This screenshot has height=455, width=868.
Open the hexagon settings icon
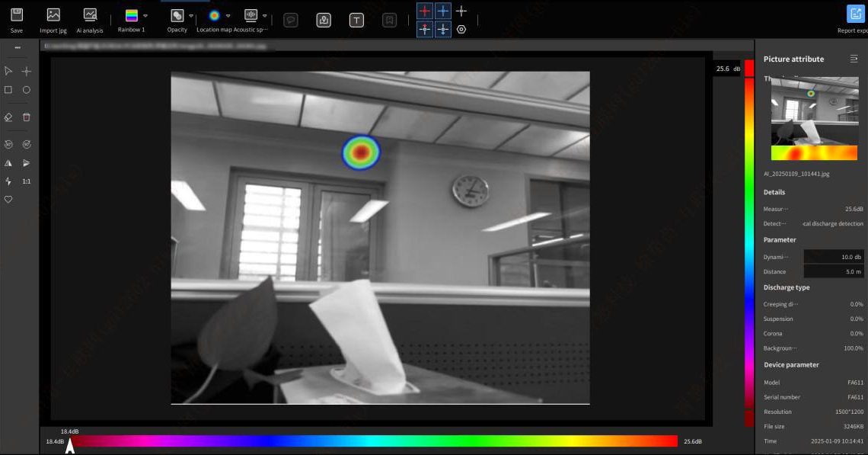[x=461, y=30]
